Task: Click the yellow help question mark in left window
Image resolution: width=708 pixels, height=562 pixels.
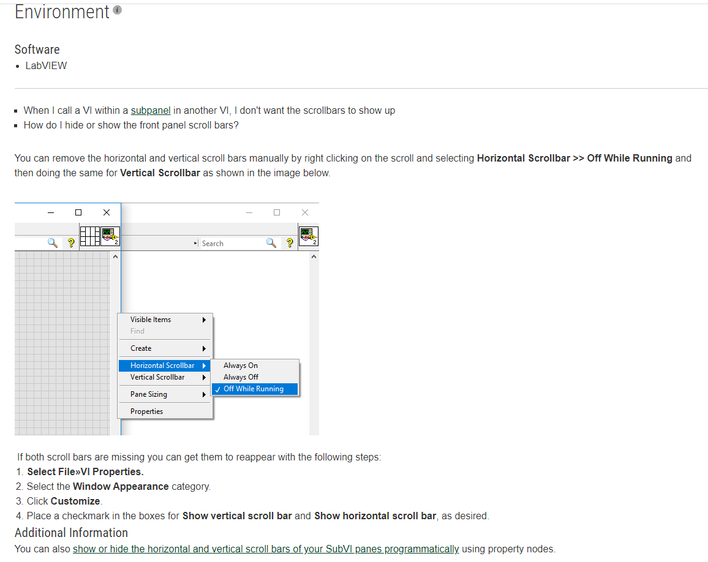Action: point(71,243)
